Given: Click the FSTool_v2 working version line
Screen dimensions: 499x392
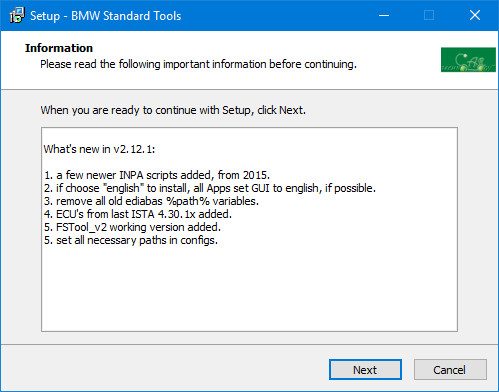Looking at the screenshot, I should point(132,227).
